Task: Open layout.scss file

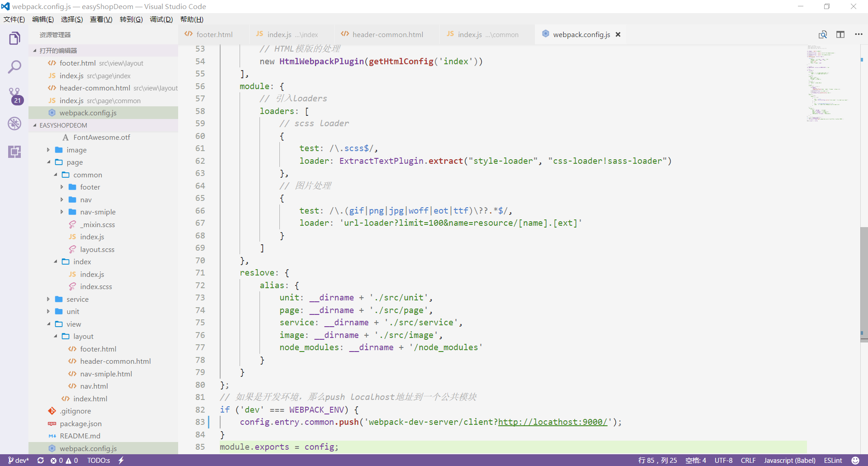Action: point(103,249)
